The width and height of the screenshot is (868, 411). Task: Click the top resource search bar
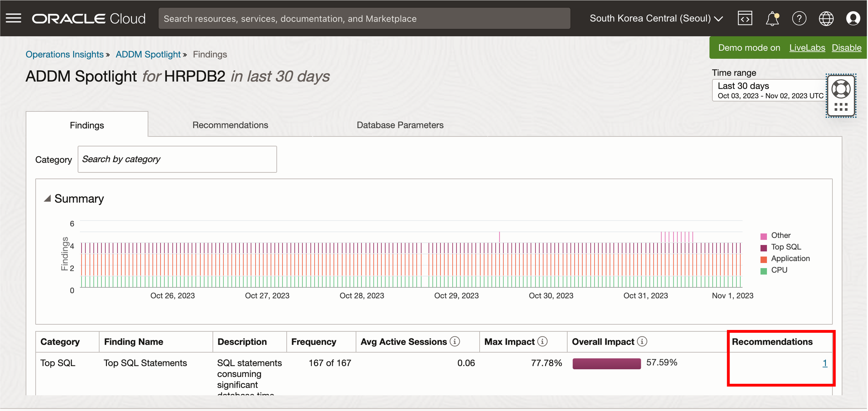[364, 19]
